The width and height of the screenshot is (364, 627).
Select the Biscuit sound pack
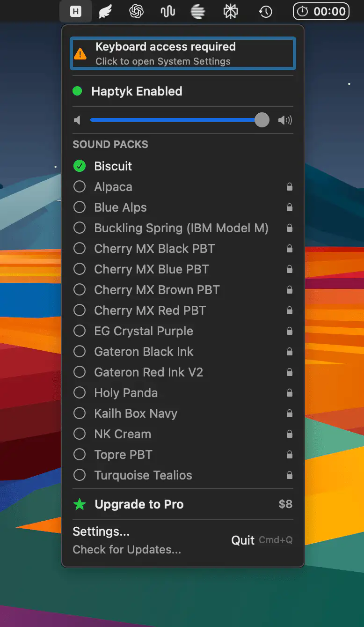113,166
